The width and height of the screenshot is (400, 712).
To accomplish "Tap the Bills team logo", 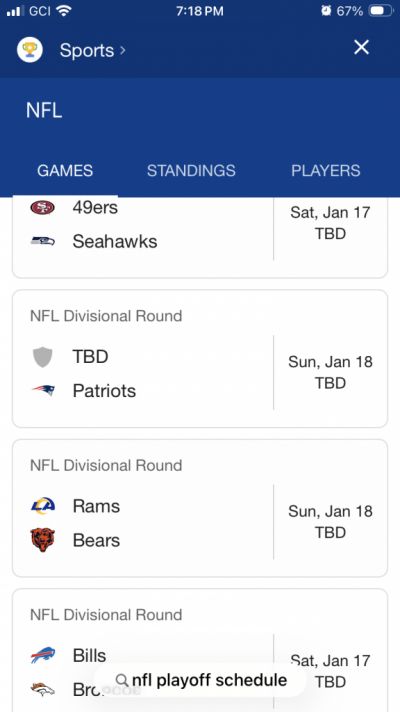I will point(43,655).
